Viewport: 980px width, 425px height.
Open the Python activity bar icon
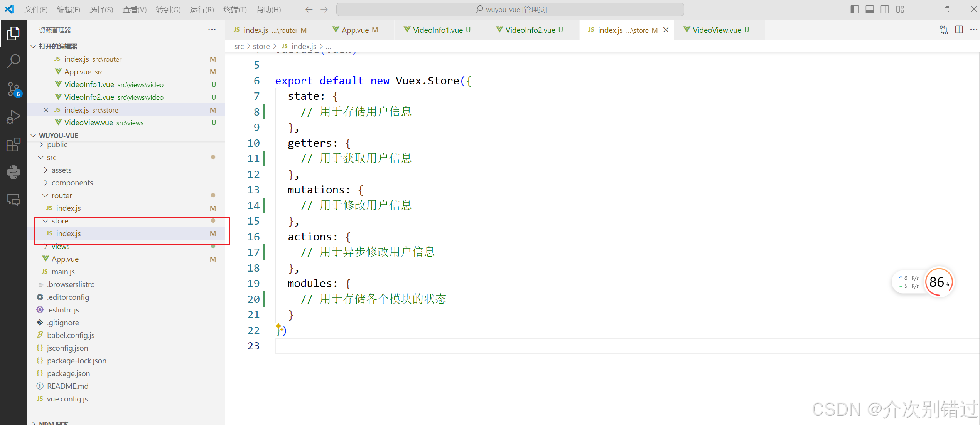point(13,172)
